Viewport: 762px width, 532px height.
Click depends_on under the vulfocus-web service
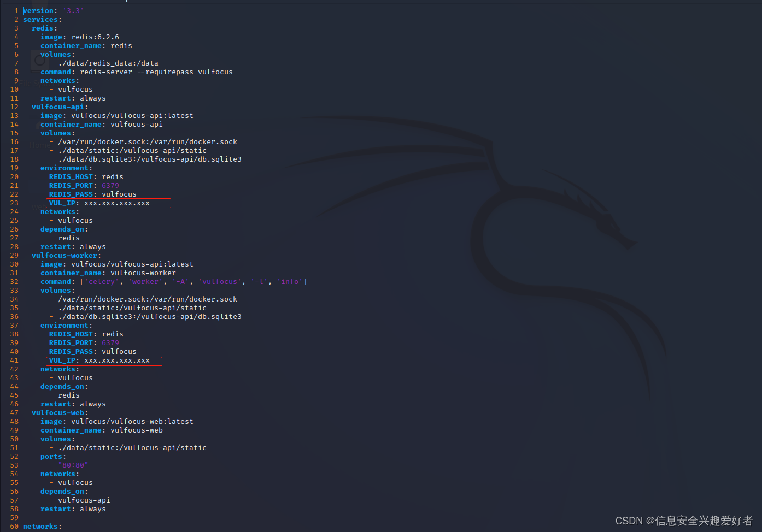coord(61,491)
